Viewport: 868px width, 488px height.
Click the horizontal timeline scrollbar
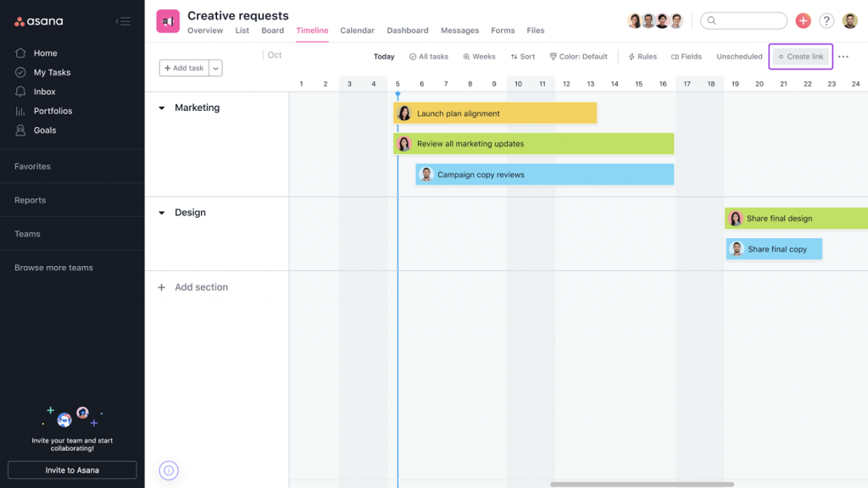click(x=643, y=484)
